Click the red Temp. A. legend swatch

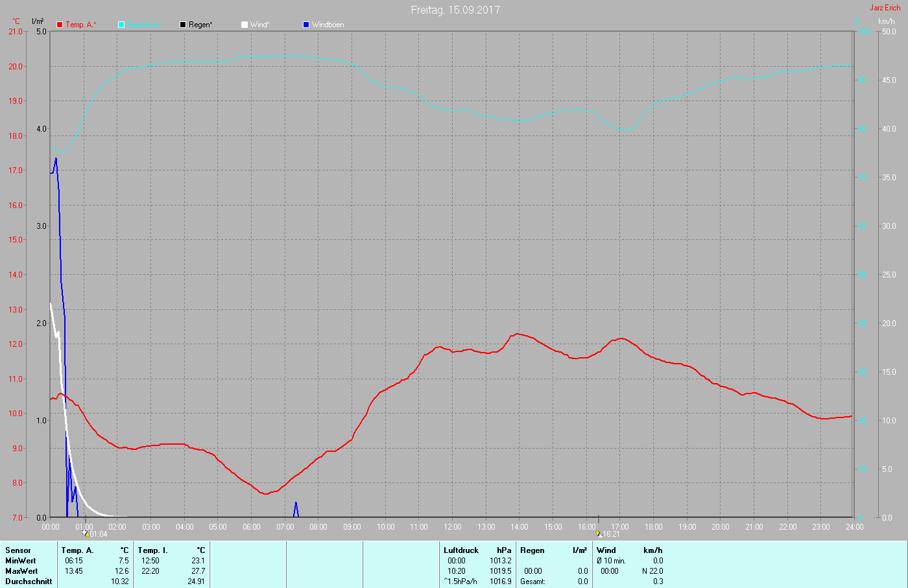coord(60,25)
